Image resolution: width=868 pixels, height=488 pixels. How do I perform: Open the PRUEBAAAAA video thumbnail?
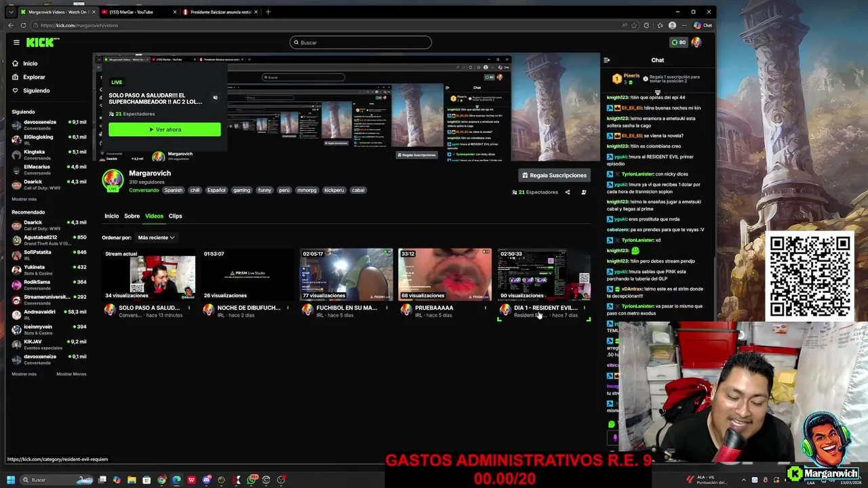[445, 274]
